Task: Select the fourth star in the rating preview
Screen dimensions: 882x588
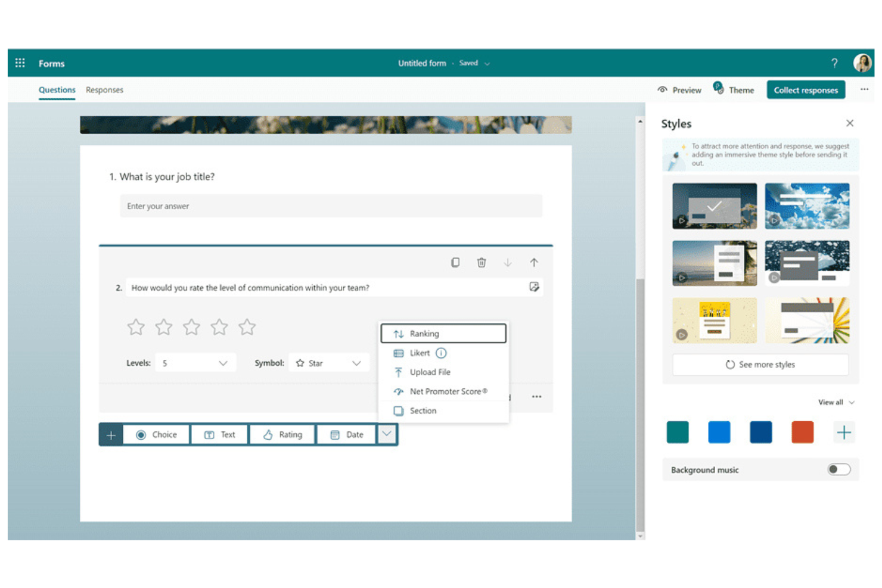Action: pos(219,326)
